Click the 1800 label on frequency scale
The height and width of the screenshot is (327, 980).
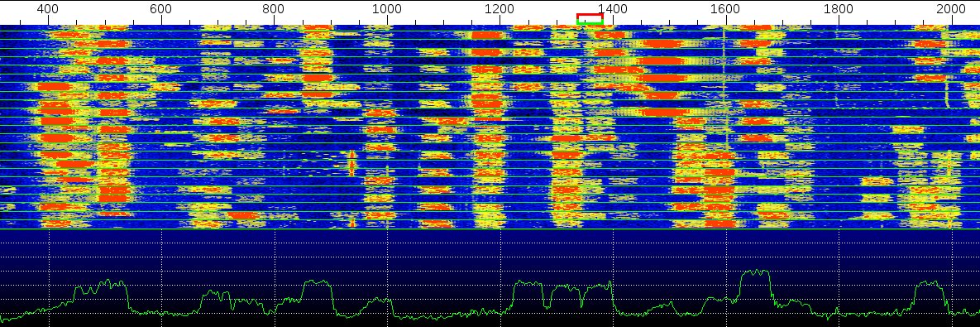point(838,9)
